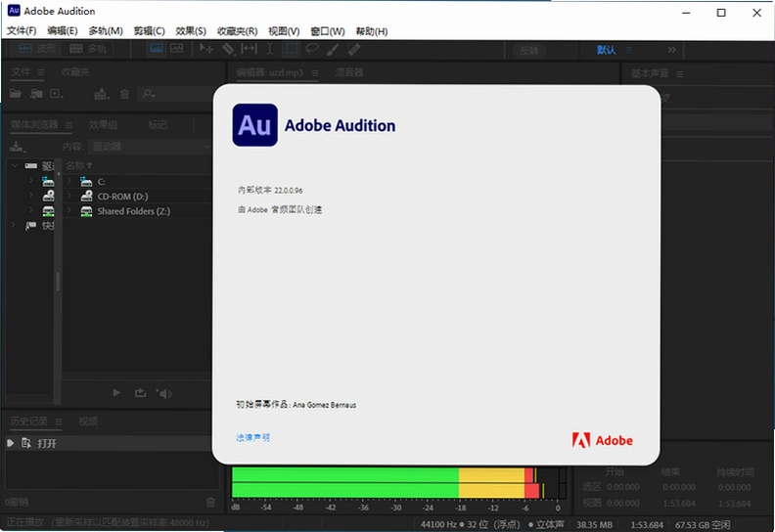Open Insert into Multitrack dropdown icon
This screenshot has width=775, height=532.
click(x=102, y=93)
